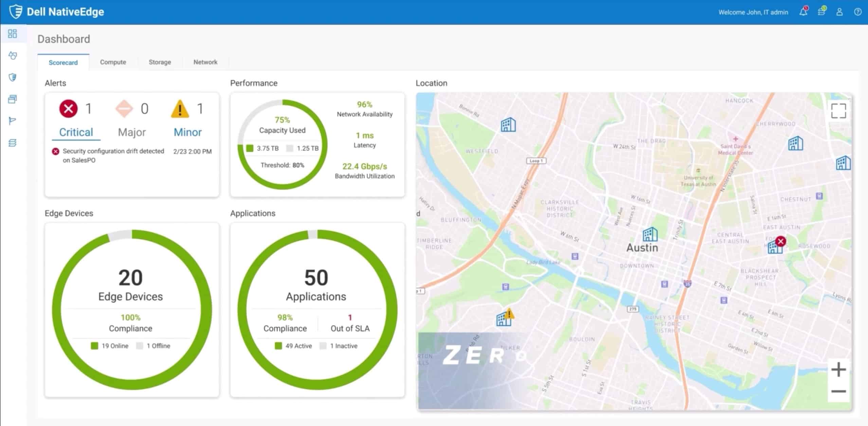868x426 pixels.
Task: Click the zoom in button on the map
Action: pos(839,369)
